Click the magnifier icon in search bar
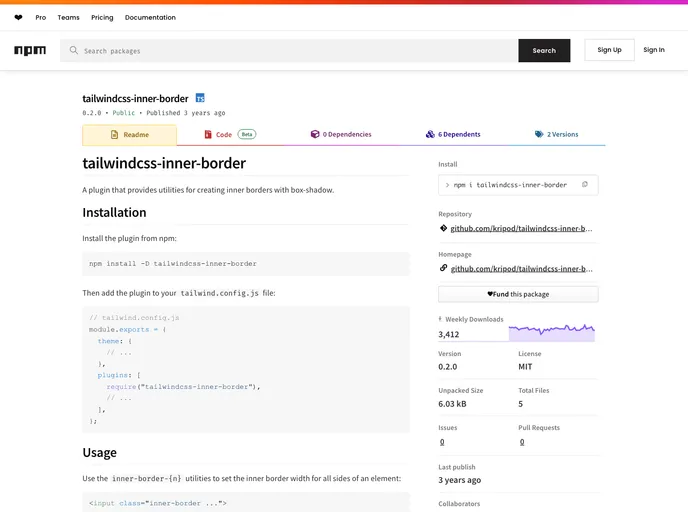 [x=74, y=50]
